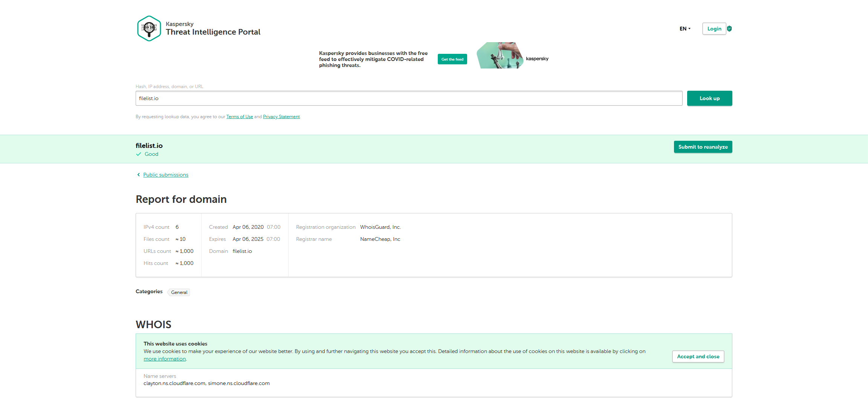This screenshot has width=868, height=414.
Task: Click the Kaspersky hexagon logo icon
Action: (149, 28)
